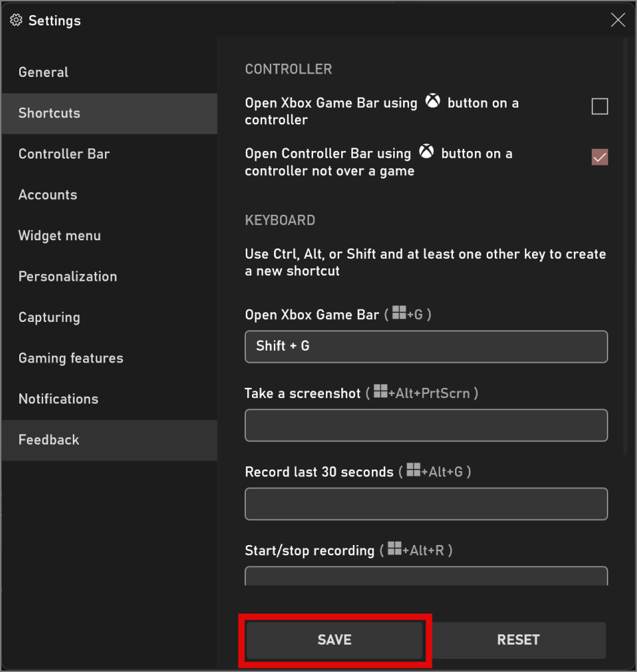
Task: Reset shortcuts with the RESET button
Action: (x=518, y=640)
